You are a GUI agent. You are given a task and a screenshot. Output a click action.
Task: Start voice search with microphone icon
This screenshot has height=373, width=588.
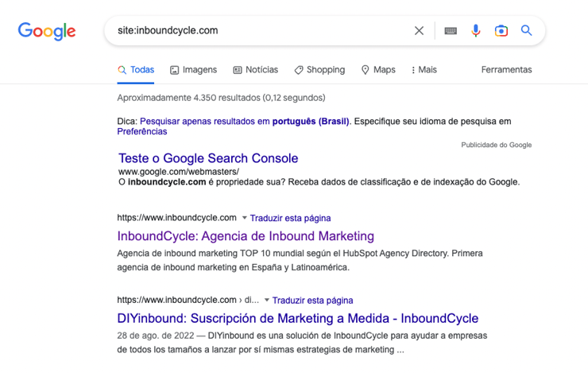475,31
